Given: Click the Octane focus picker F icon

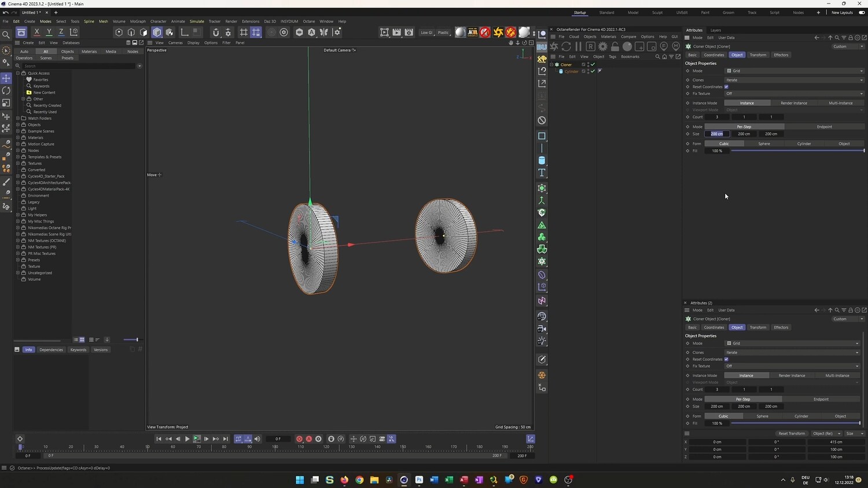Looking at the screenshot, I should pos(664,46).
